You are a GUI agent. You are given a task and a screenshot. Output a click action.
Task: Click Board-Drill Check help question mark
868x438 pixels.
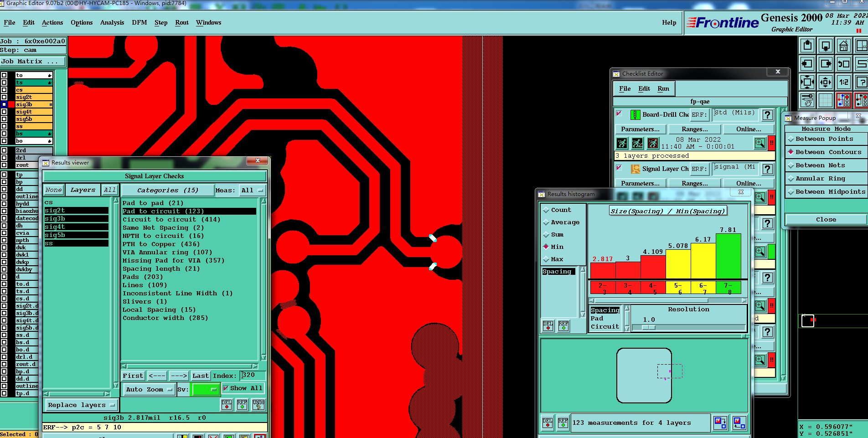pyautogui.click(x=768, y=115)
